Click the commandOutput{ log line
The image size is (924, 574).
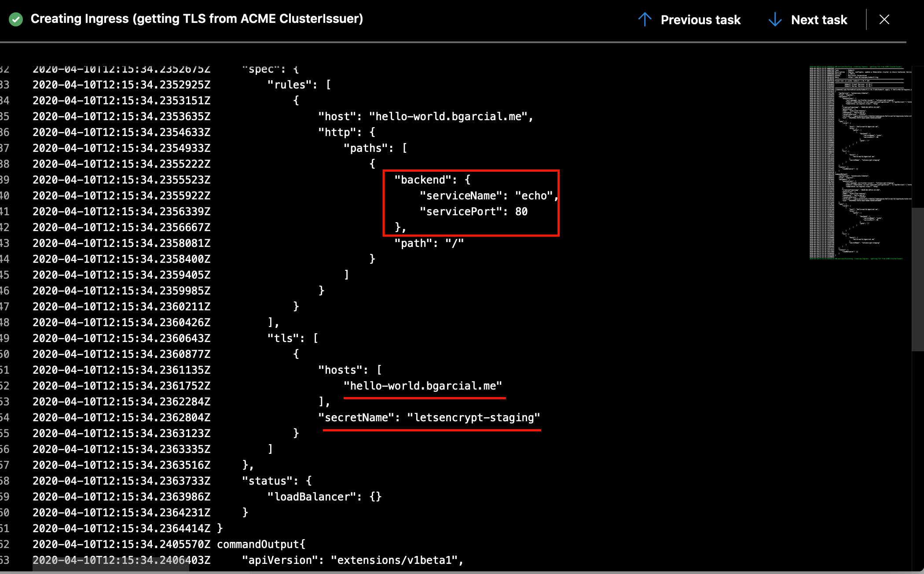pyautogui.click(x=261, y=544)
